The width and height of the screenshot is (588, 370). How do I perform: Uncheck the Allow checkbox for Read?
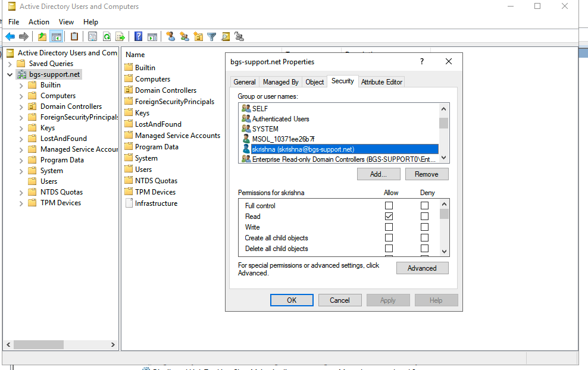pyautogui.click(x=389, y=217)
